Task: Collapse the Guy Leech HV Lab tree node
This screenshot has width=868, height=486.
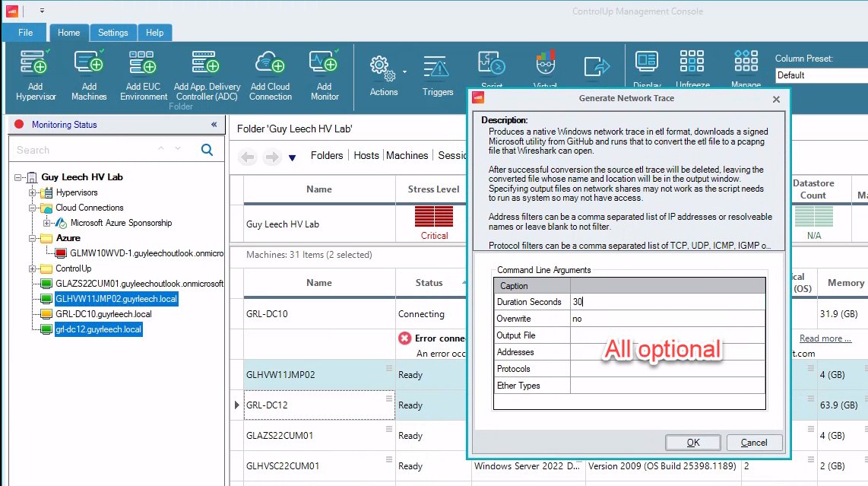Action: click(x=17, y=177)
